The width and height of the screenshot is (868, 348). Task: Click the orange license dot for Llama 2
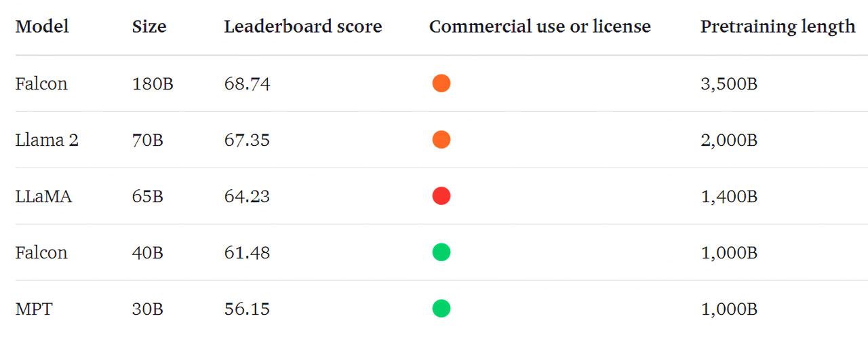[x=441, y=140]
